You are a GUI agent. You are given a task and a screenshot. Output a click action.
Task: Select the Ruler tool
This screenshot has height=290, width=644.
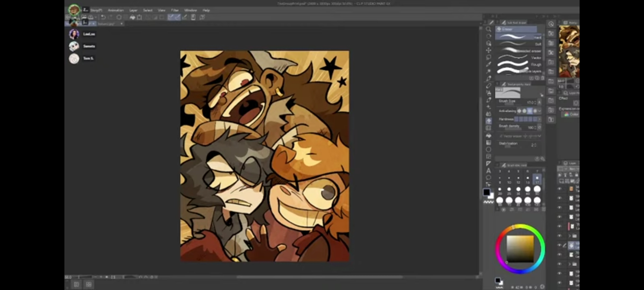click(x=488, y=164)
